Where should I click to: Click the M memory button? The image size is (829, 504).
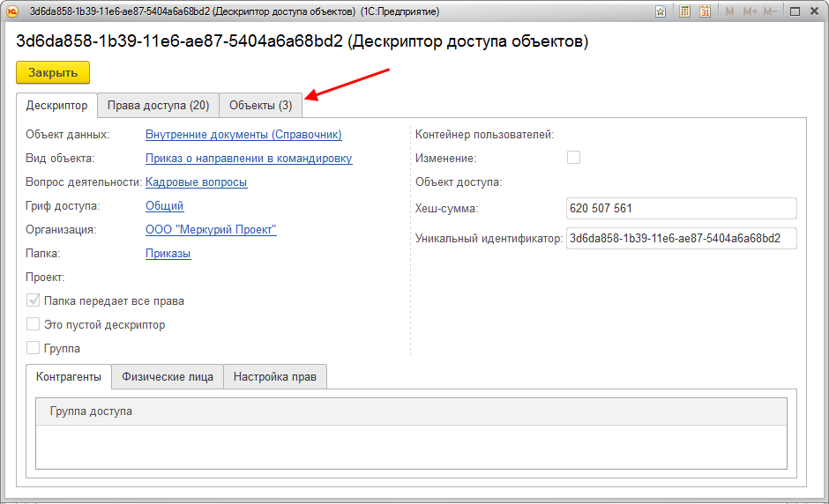(x=729, y=11)
